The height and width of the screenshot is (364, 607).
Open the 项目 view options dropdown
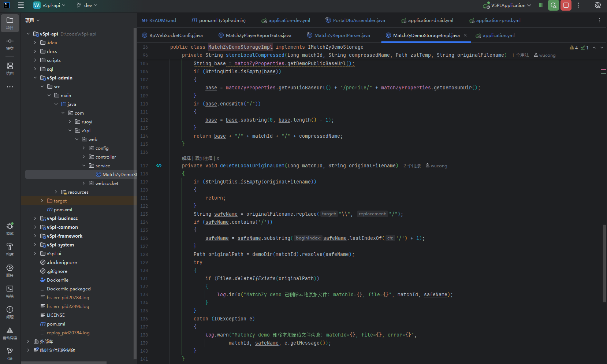tap(32, 20)
